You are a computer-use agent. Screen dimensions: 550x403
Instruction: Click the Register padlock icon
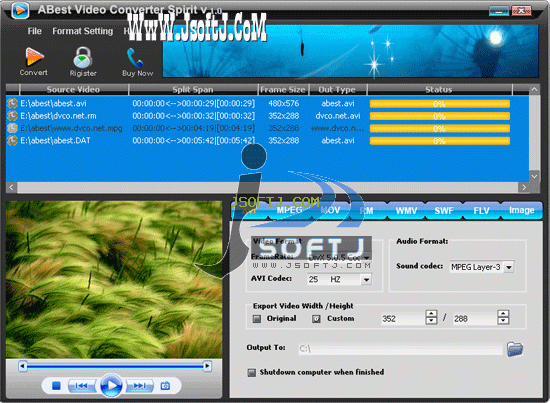point(83,57)
